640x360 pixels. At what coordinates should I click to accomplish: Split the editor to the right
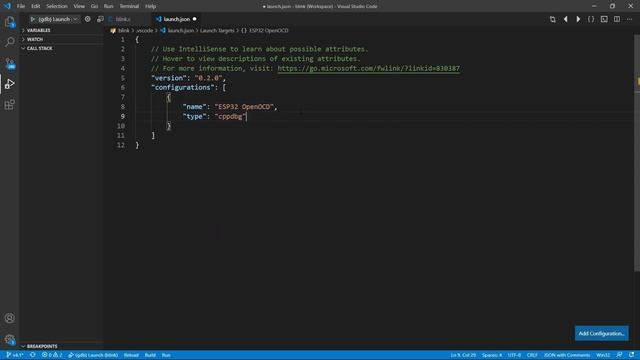[x=617, y=19]
